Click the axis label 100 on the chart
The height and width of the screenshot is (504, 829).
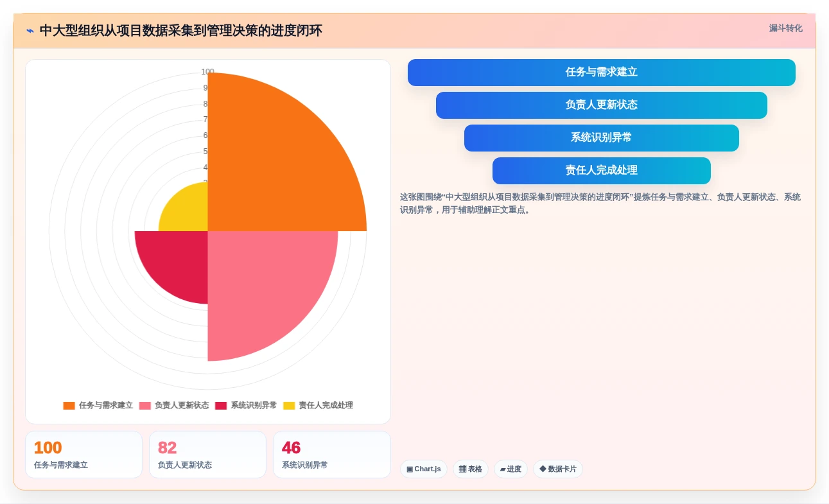(207, 72)
